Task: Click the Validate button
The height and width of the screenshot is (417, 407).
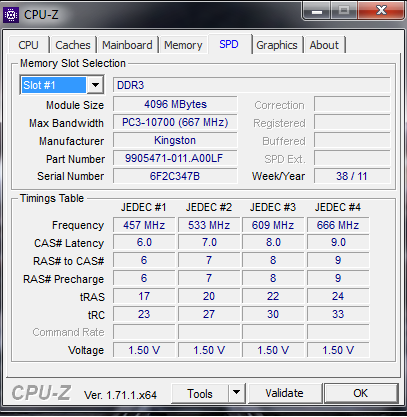Action: point(284,393)
